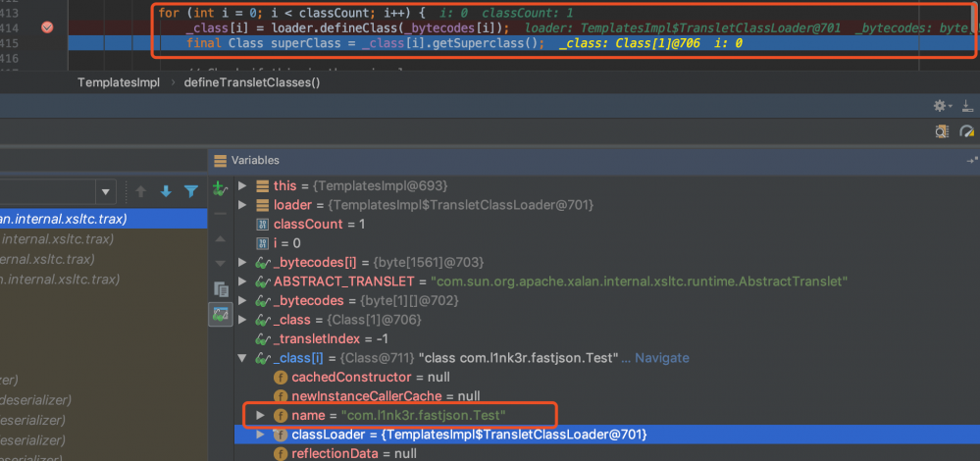The height and width of the screenshot is (461, 980).
Task: Click TemplatesImpl in the breadcrumb bar
Action: 119,82
